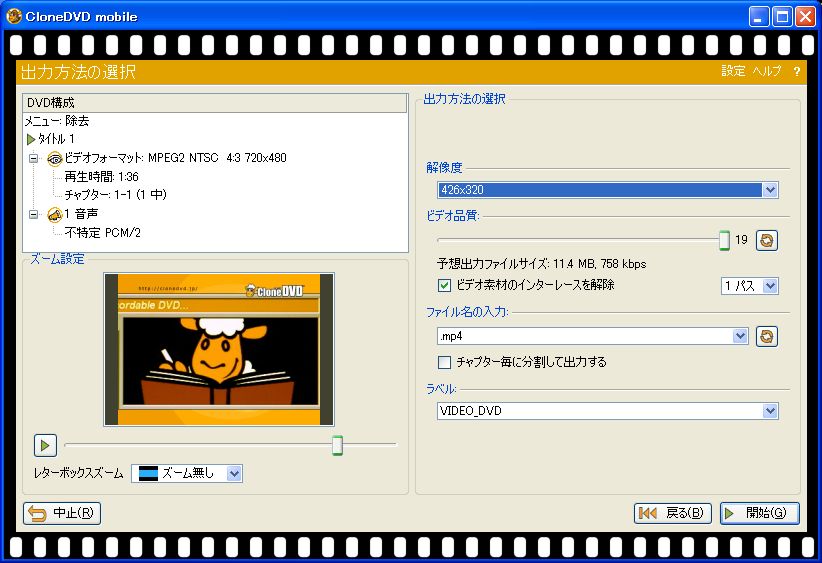
Task: Open the VIDEO_DVD label dropdown
Action: tap(770, 412)
